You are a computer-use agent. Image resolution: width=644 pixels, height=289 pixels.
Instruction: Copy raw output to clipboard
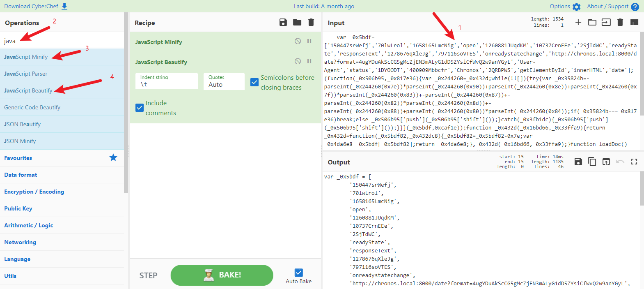coord(592,162)
